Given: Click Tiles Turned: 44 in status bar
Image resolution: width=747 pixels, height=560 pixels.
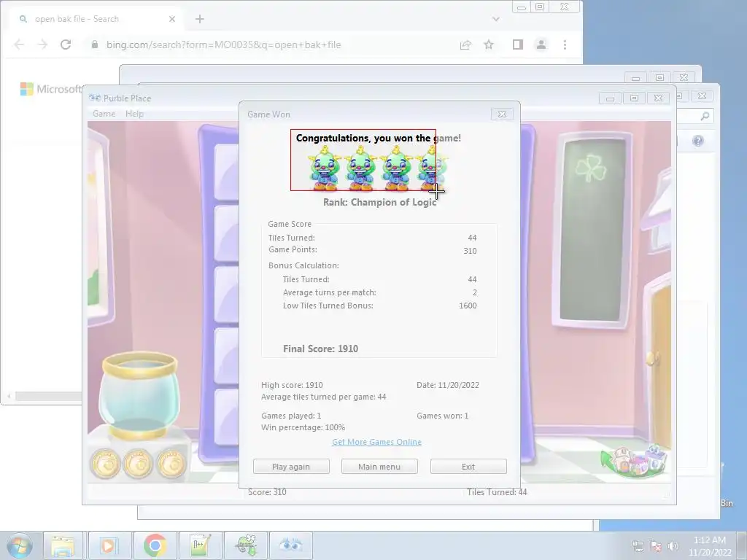Looking at the screenshot, I should click(x=497, y=492).
